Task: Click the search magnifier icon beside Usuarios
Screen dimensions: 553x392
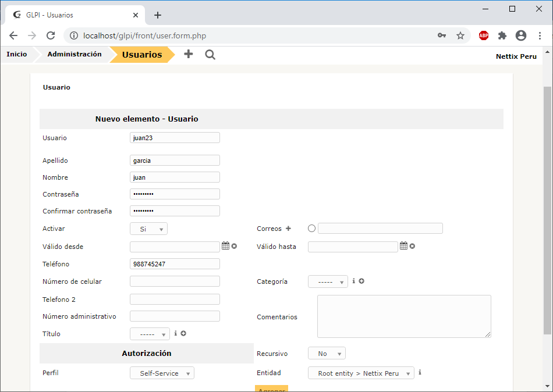Action: (210, 55)
